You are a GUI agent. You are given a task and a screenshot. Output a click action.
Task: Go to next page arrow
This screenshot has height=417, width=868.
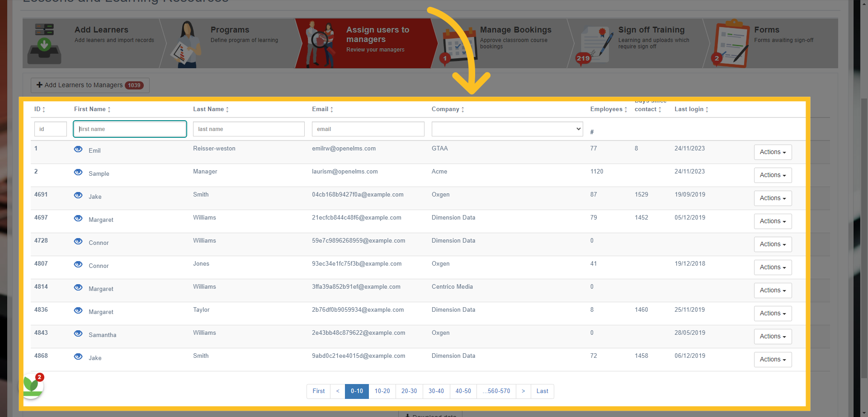[x=524, y=391]
